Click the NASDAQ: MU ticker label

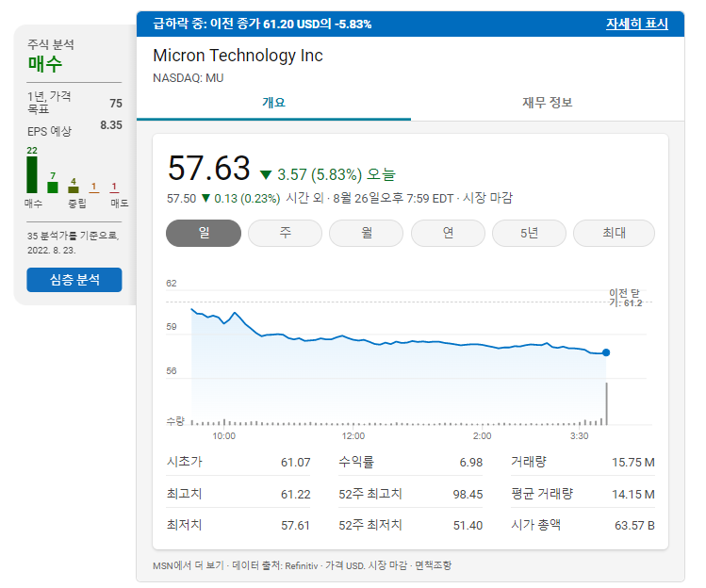(189, 78)
